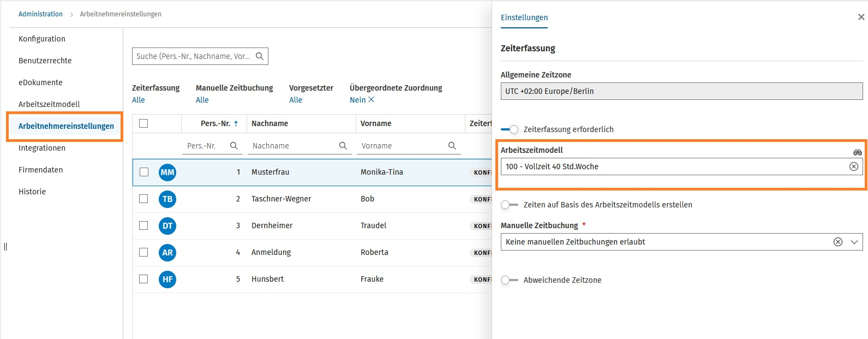Open Firmendaten in the sidebar

point(41,170)
